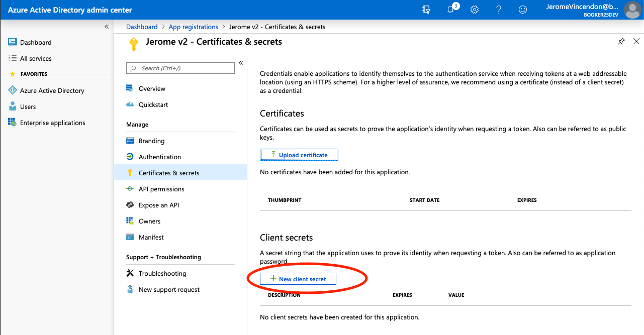Select the Troubleshooting wrench icon

coord(131,273)
